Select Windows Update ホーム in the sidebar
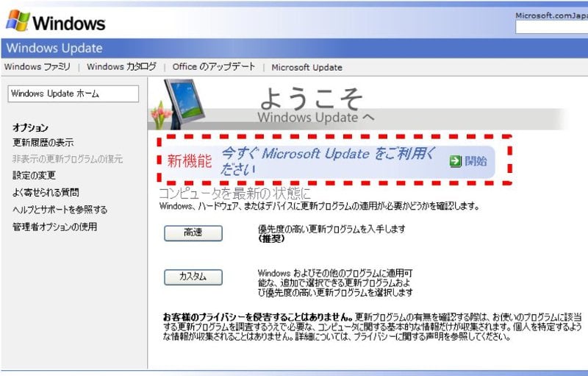Viewport: 588px width, 376px height. pyautogui.click(x=72, y=93)
